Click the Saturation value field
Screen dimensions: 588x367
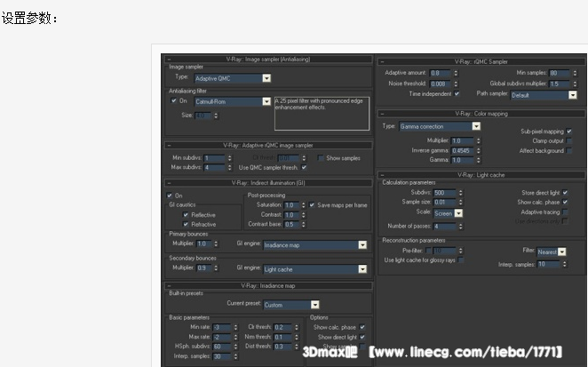click(x=291, y=205)
